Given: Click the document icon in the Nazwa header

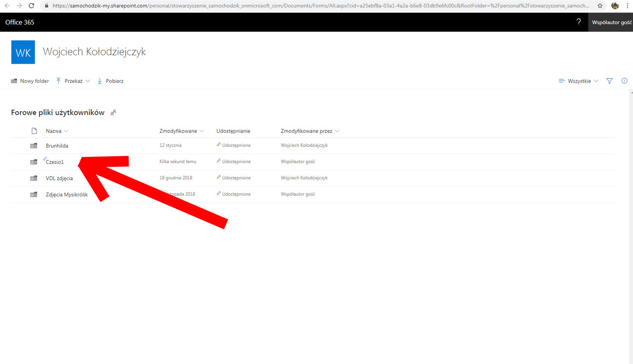Looking at the screenshot, I should (x=34, y=130).
